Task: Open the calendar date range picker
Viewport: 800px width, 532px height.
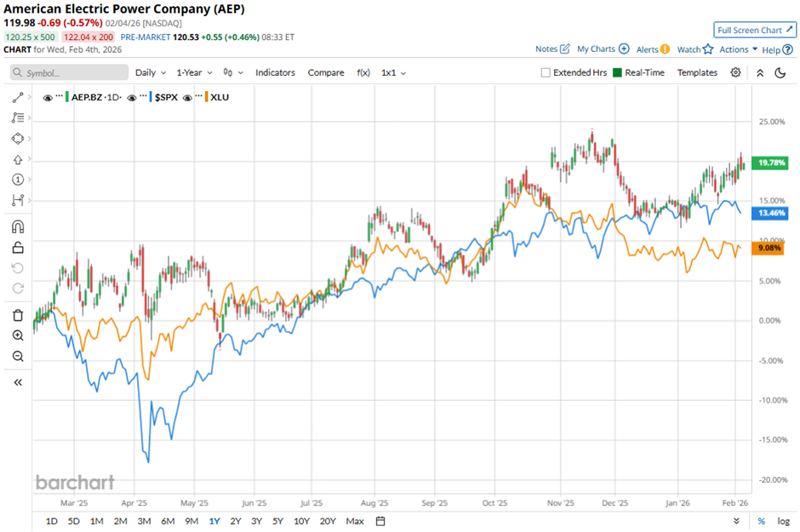Action: [380, 521]
